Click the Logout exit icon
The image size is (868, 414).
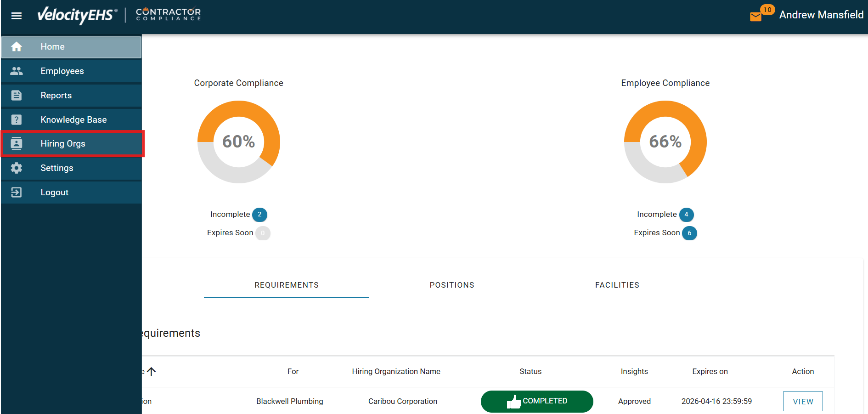[x=17, y=193]
